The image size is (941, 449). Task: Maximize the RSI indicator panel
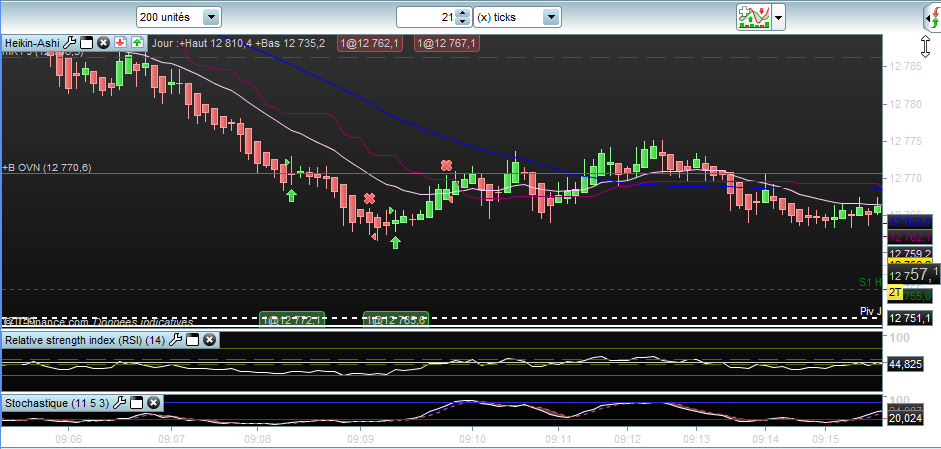point(193,340)
